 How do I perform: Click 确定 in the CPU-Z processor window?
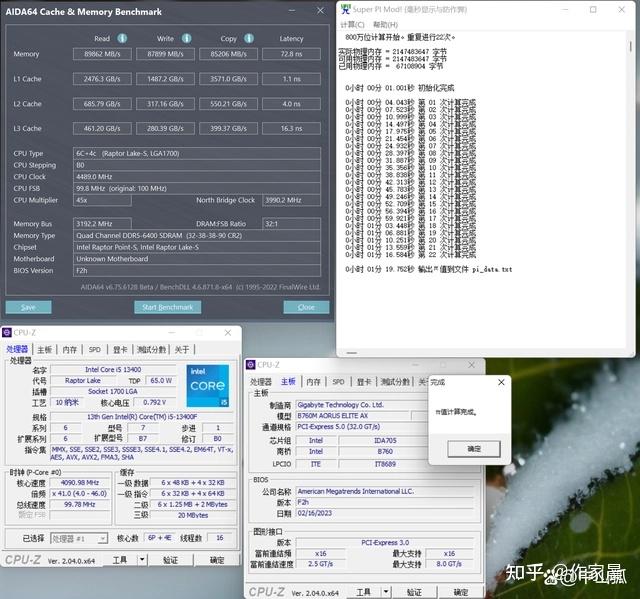coord(217,560)
